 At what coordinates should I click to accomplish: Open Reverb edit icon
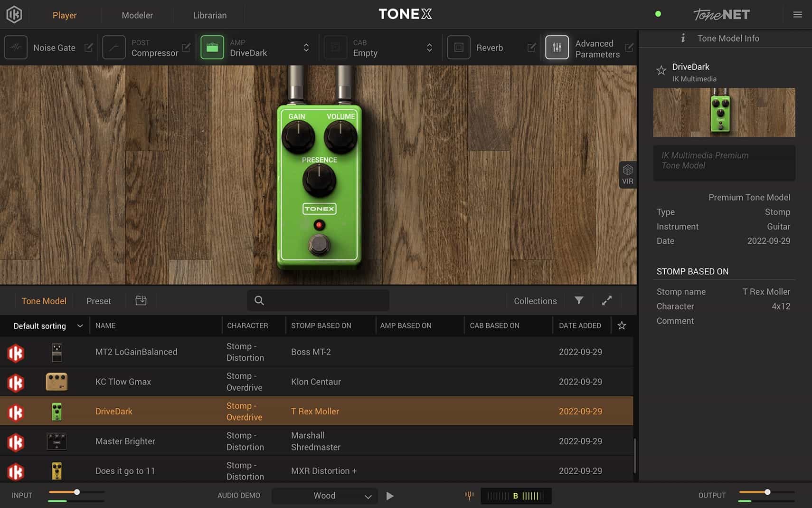click(x=532, y=48)
